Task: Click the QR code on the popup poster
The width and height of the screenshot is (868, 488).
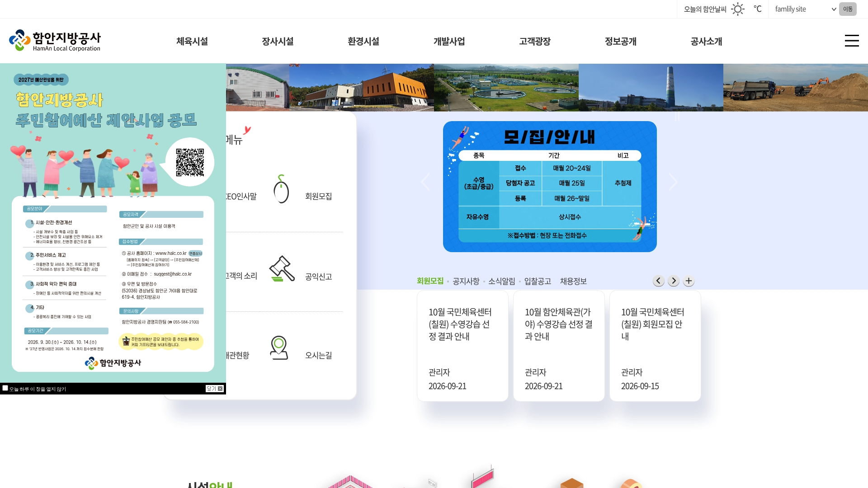Action: [190, 162]
